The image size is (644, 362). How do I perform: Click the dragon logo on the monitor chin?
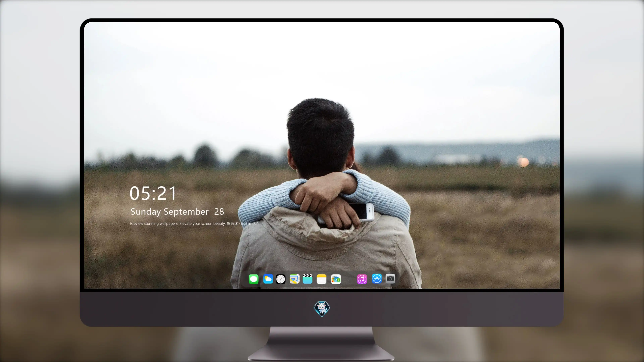[322, 309]
